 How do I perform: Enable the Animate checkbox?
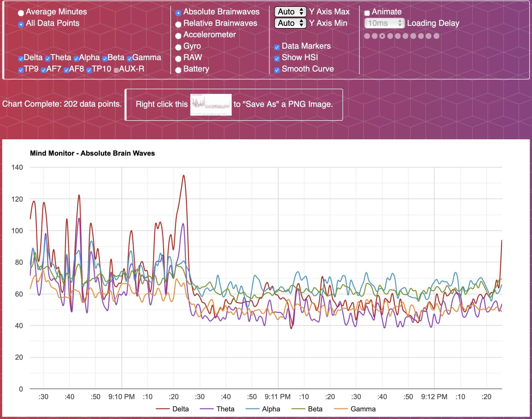(367, 13)
